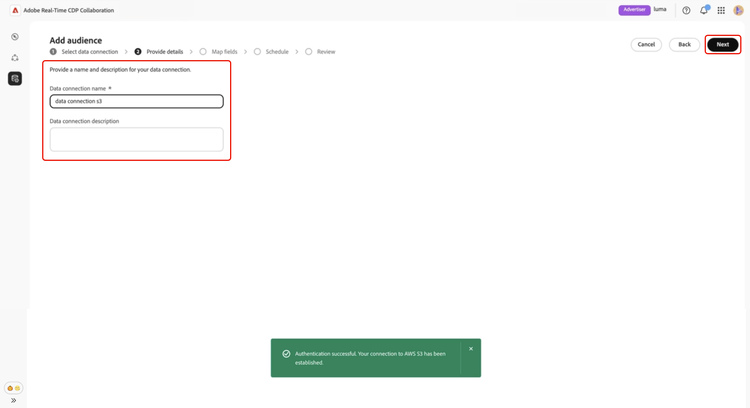Open the notifications bell icon

[x=704, y=10]
